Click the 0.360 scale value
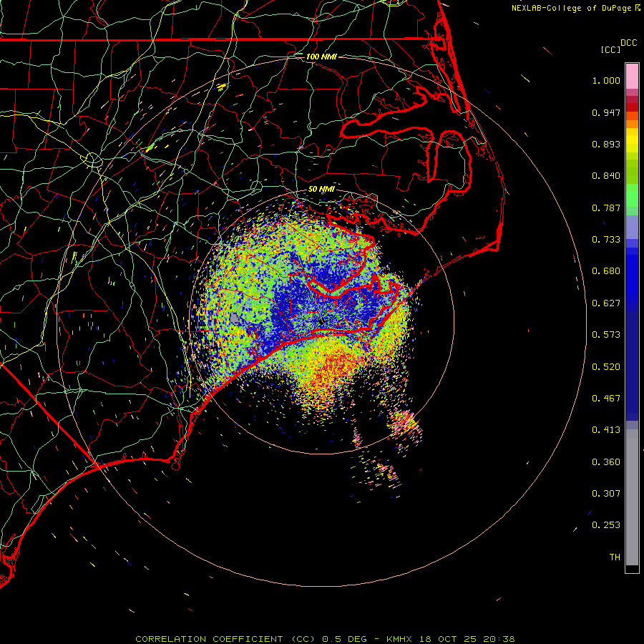The width and height of the screenshot is (644, 644). point(606,462)
